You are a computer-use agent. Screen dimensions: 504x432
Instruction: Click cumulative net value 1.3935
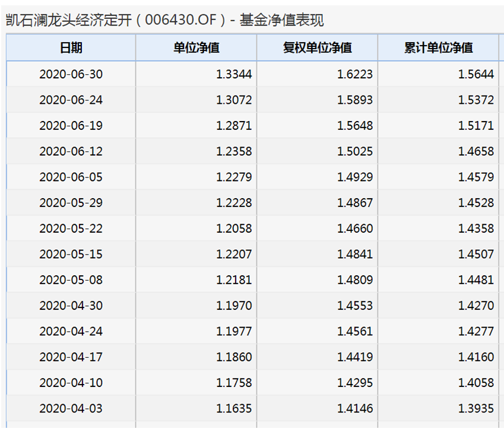coord(476,408)
